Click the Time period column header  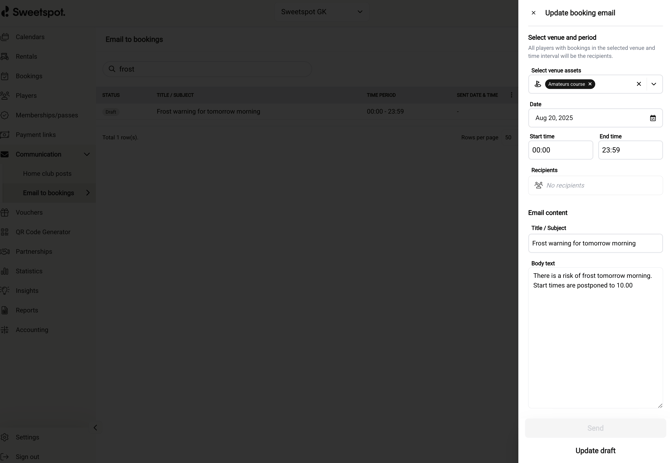[x=381, y=95]
